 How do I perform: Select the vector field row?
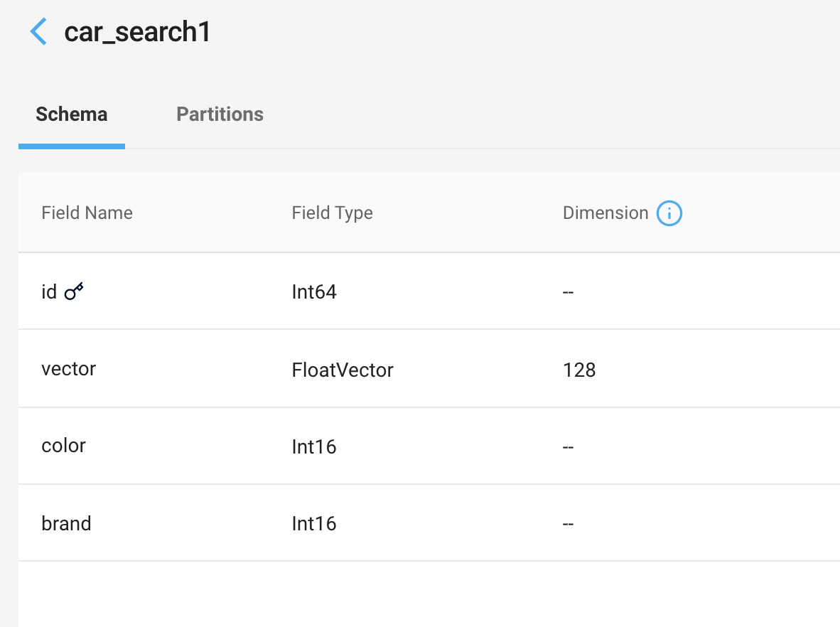(x=69, y=369)
